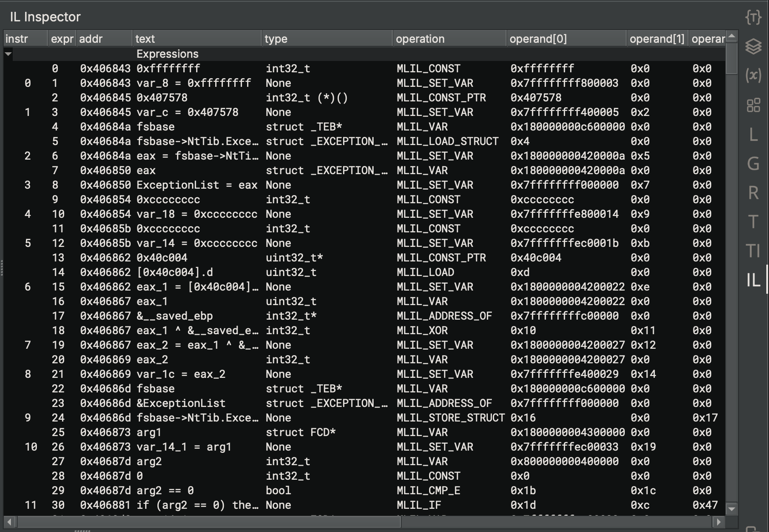Click operand value 0x1800000004300000
The height and width of the screenshot is (532, 769).
coord(568,432)
